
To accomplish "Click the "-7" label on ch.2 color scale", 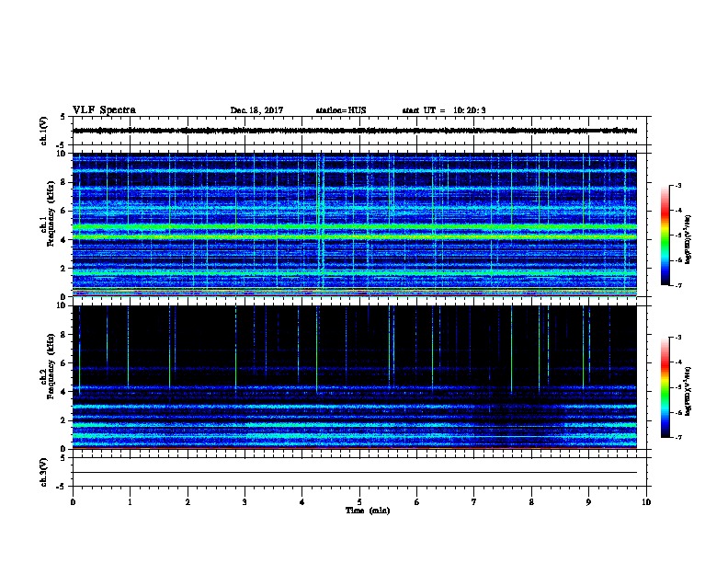I will [x=678, y=437].
